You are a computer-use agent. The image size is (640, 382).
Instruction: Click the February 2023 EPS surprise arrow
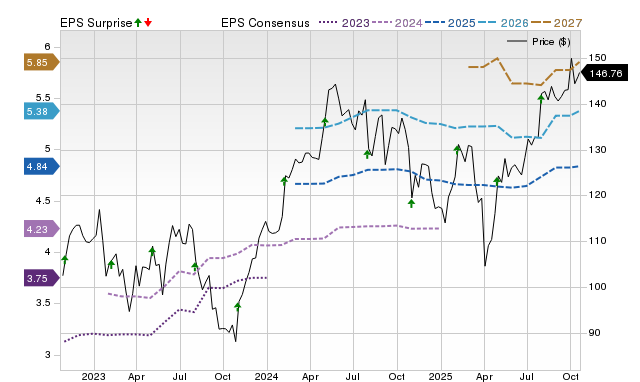coord(111,264)
